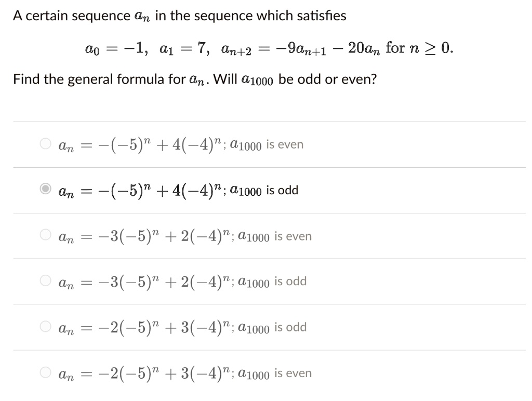The height and width of the screenshot is (401, 532).
Task: Click the title line mentioning a certain sequence
Action: tap(179, 15)
